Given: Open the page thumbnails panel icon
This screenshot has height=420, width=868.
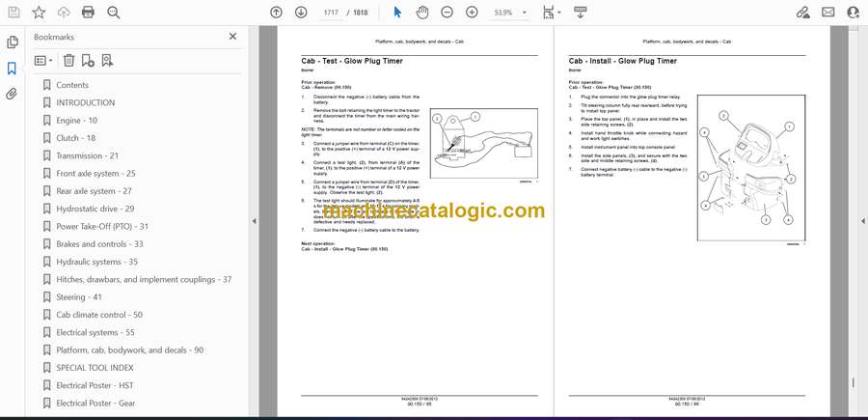Looking at the screenshot, I should pos(13,42).
